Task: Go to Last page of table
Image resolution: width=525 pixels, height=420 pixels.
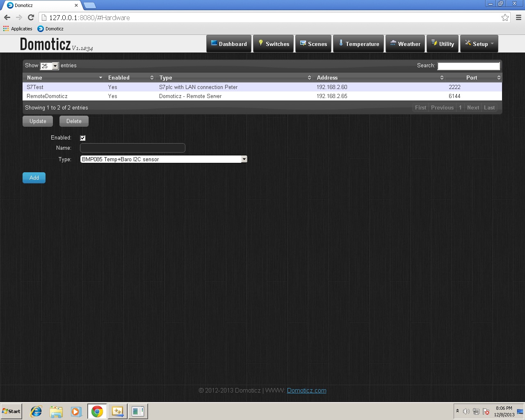Action: [489, 107]
